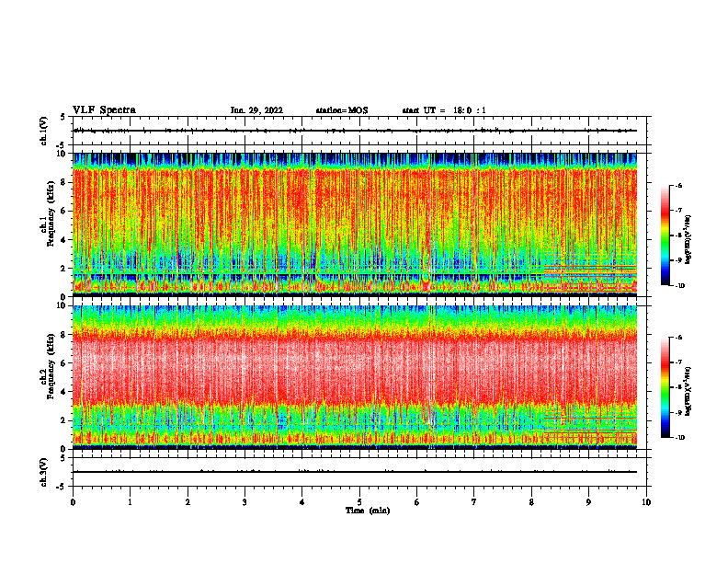Click the "5" tick on ch.1(V) axis
Viewport: 728px width, 563px height.
click(63, 117)
